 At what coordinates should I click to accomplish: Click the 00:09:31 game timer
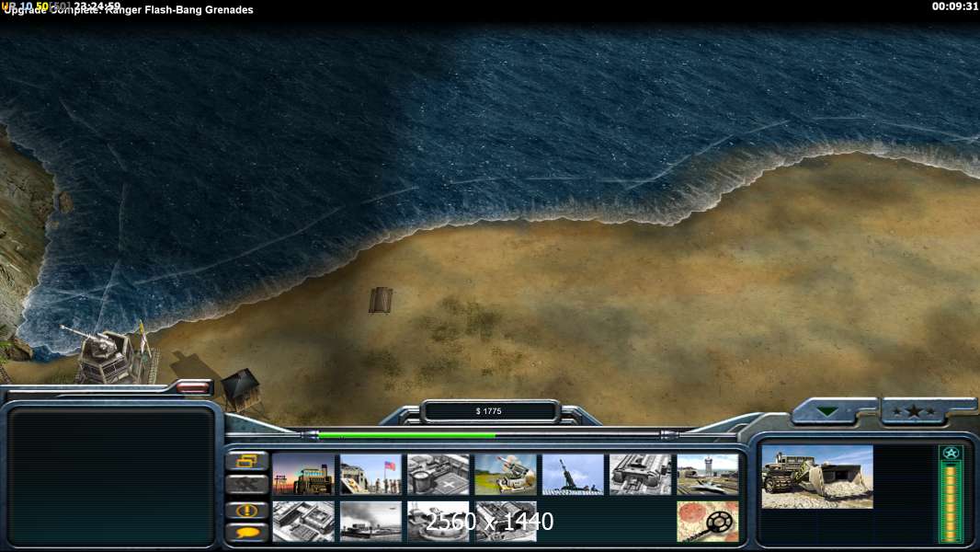coord(953,6)
